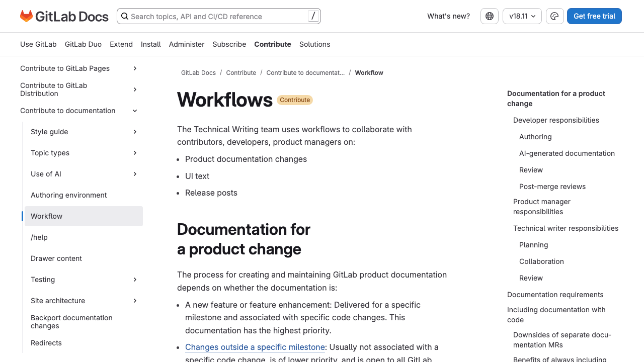Expand the Topic types chevron

tap(135, 153)
